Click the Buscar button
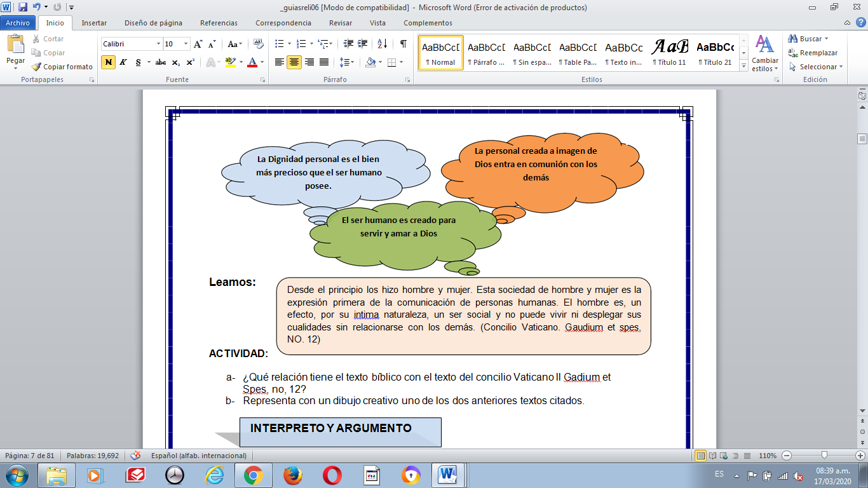868x488 pixels. (x=808, y=39)
